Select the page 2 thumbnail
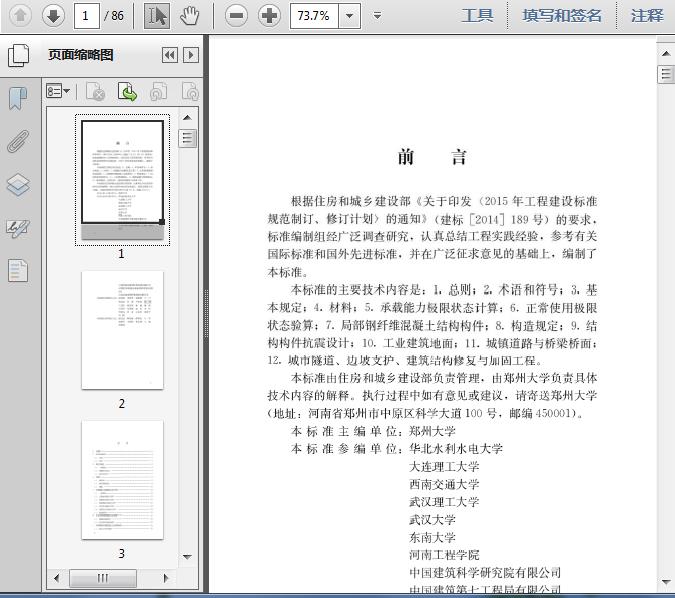This screenshot has width=675, height=598. coord(122,329)
